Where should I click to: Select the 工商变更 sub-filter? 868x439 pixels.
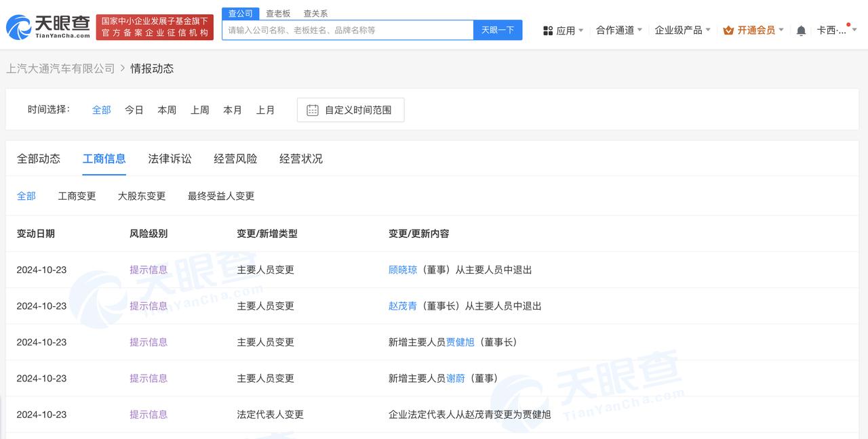coord(77,196)
